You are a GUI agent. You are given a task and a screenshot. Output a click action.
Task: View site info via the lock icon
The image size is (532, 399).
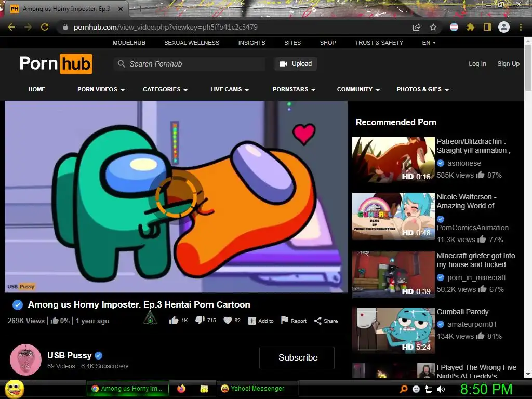[x=65, y=27]
